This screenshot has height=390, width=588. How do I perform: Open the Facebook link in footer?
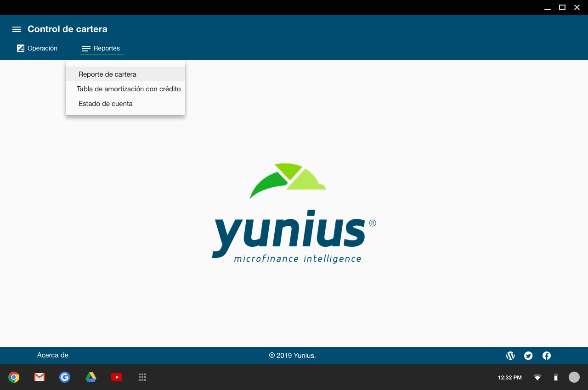(x=547, y=356)
